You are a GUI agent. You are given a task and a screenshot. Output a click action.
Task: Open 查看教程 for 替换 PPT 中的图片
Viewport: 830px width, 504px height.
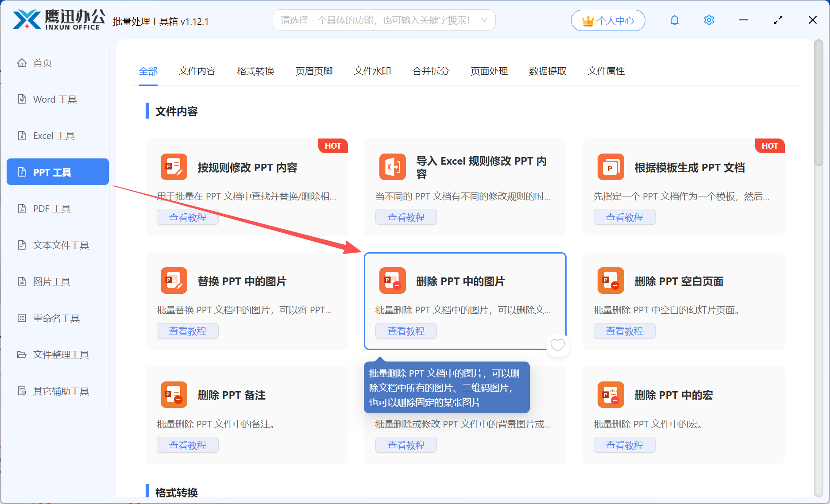[187, 331]
